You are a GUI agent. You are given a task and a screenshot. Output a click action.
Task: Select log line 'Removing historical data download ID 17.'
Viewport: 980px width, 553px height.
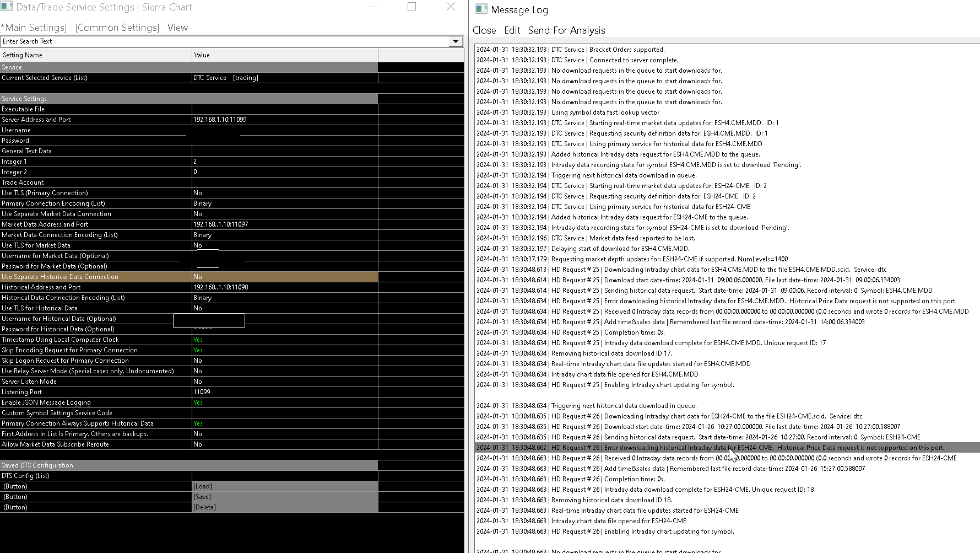tap(574, 353)
